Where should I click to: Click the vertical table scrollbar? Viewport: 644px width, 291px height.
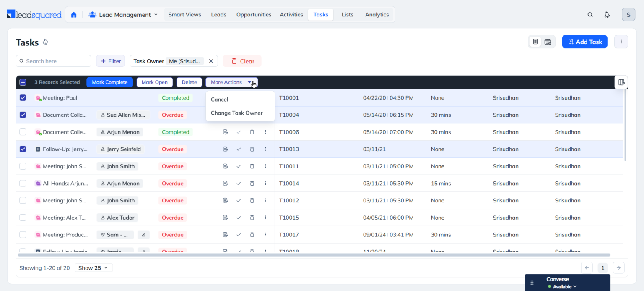click(625, 126)
